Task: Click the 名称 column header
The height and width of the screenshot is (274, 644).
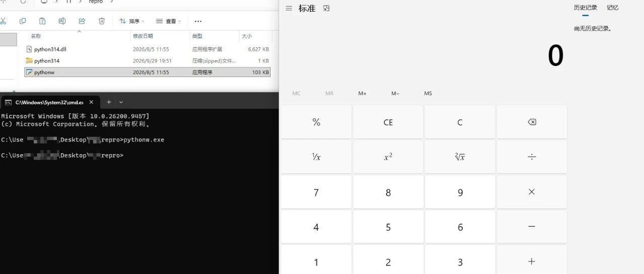Action: 36,36
